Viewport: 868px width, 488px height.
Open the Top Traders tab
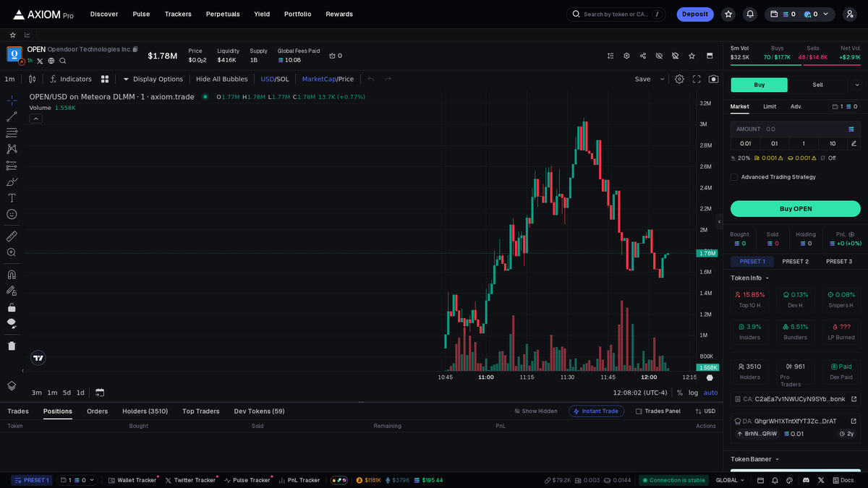click(x=200, y=411)
